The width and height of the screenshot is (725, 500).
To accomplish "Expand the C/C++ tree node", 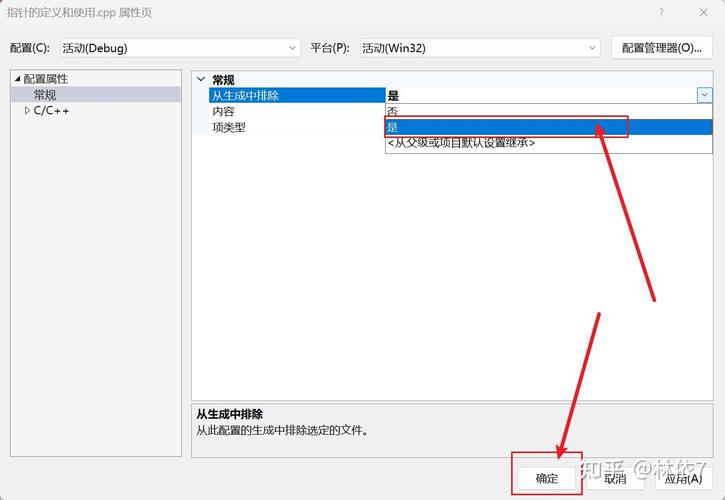I will pyautogui.click(x=27, y=111).
